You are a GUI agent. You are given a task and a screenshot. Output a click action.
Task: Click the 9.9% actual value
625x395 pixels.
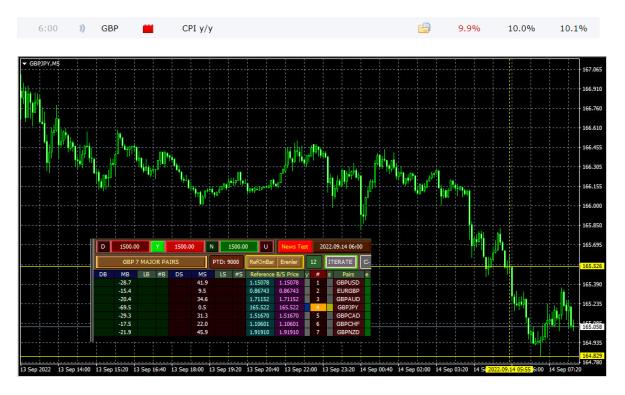pyautogui.click(x=469, y=28)
